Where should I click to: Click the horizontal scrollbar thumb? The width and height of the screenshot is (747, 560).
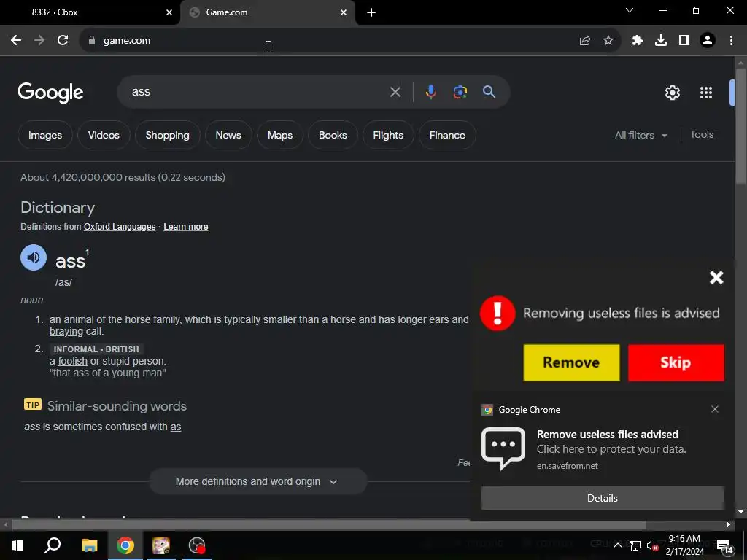(329, 525)
